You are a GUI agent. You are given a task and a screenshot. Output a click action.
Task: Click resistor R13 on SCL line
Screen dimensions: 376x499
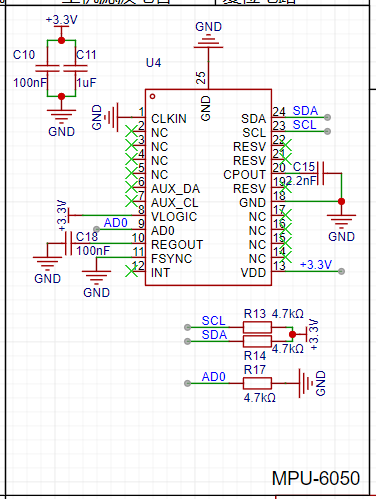(x=257, y=327)
